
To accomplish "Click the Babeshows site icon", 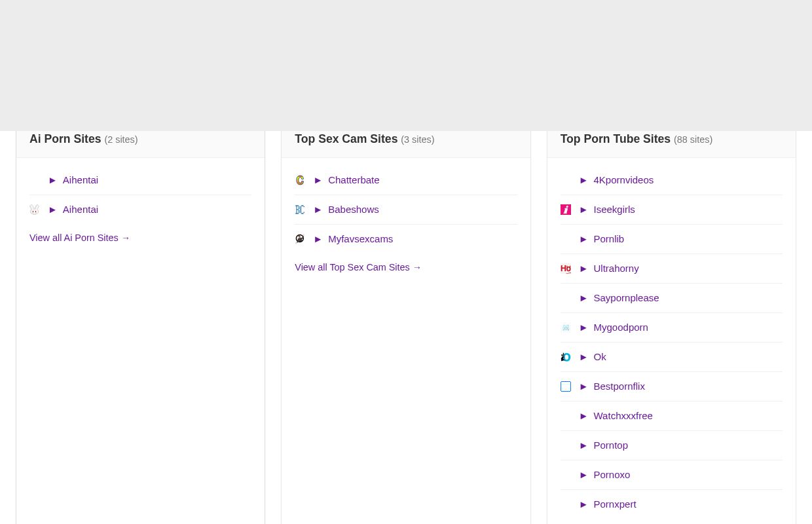I will coord(300,209).
